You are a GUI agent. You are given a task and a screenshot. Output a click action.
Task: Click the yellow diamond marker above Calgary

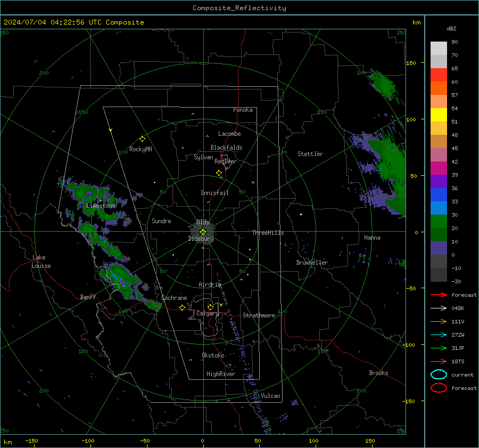tap(210, 307)
